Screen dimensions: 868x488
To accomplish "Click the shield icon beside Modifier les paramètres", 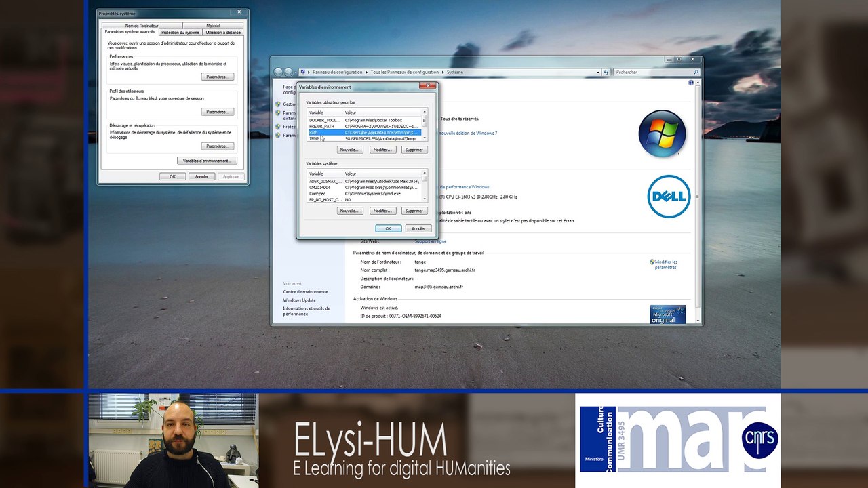I will pyautogui.click(x=652, y=262).
